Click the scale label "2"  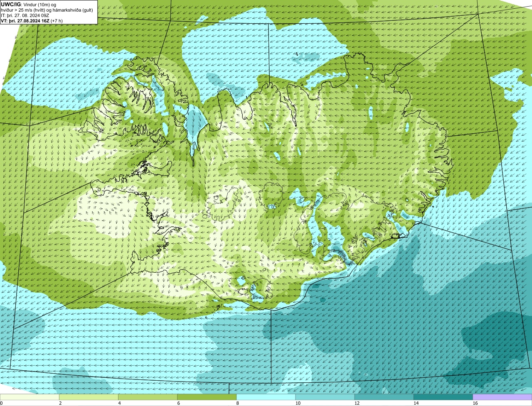pos(60,403)
